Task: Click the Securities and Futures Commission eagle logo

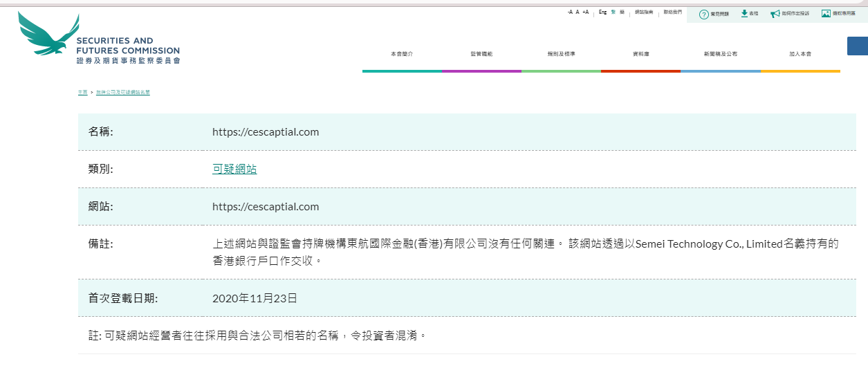Action: (x=48, y=35)
